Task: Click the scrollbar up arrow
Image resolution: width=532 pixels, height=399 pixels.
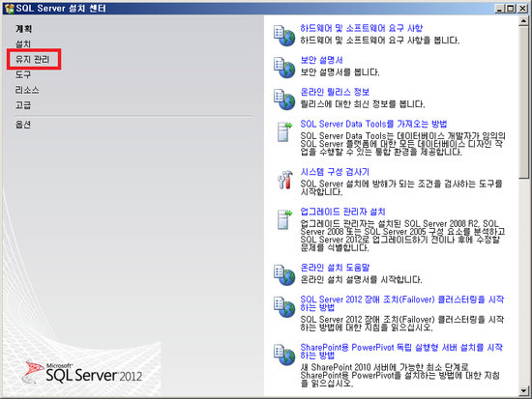Action: (x=523, y=21)
